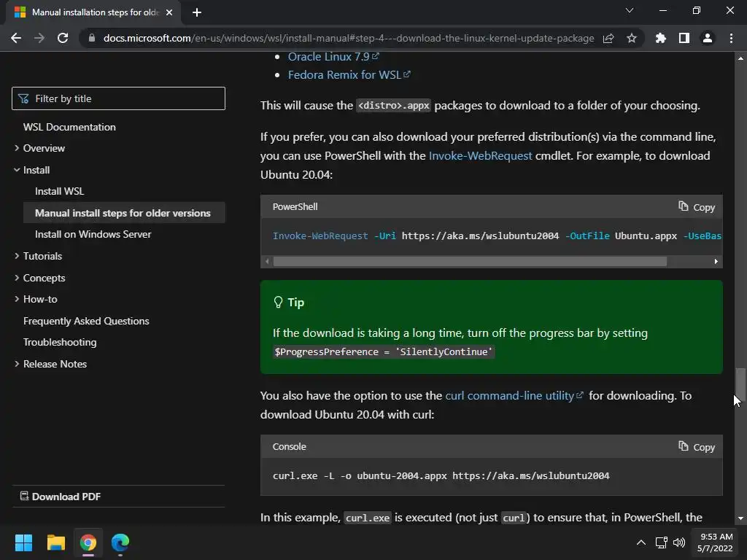Image resolution: width=747 pixels, height=560 pixels.
Task: Click the Filter by title field
Action: [x=119, y=98]
